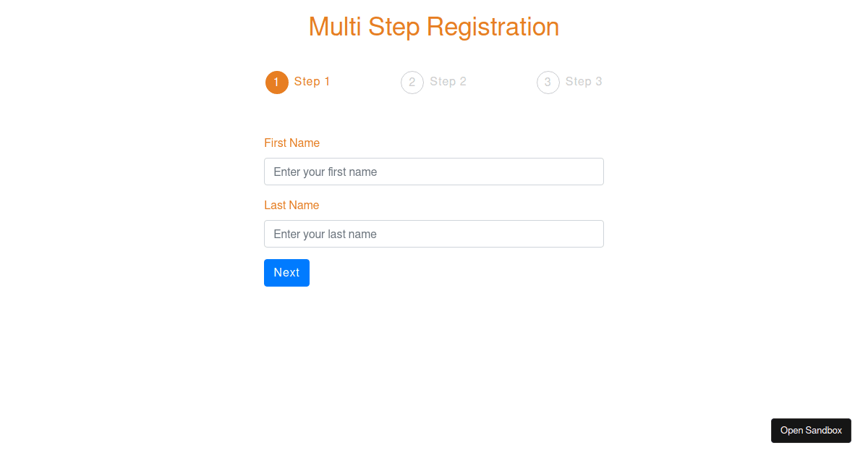
Task: Open the sandbox via Open Sandbox button
Action: pos(811,431)
